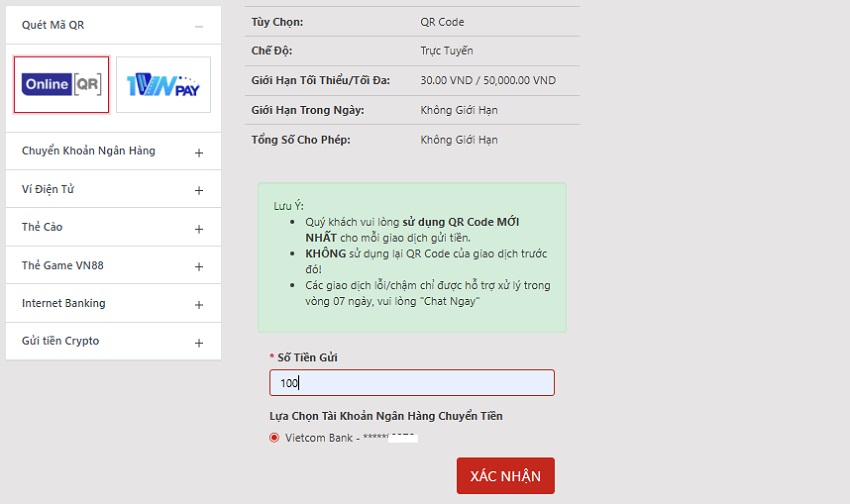
Task: Open the Quét Mã QR menu label
Action: 53,25
